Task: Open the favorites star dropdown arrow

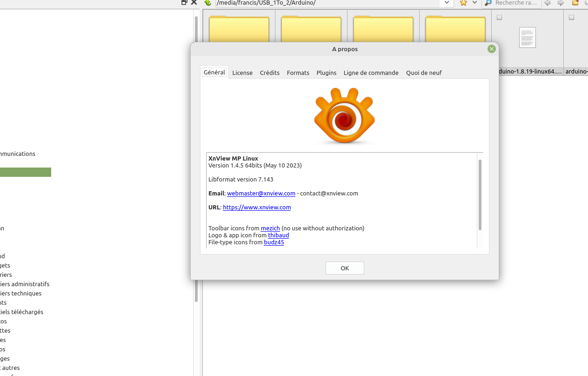Action: click(x=474, y=3)
